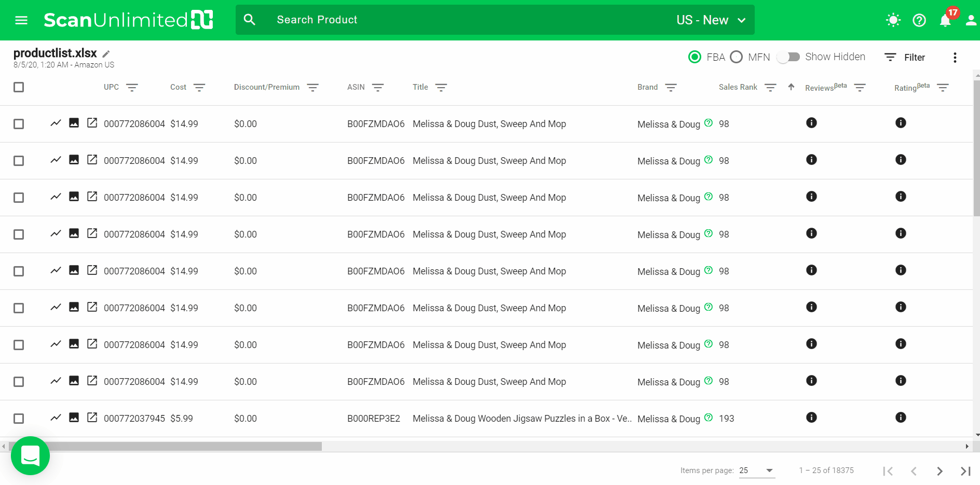
Task: Open the user account profile icon
Action: pos(971,20)
